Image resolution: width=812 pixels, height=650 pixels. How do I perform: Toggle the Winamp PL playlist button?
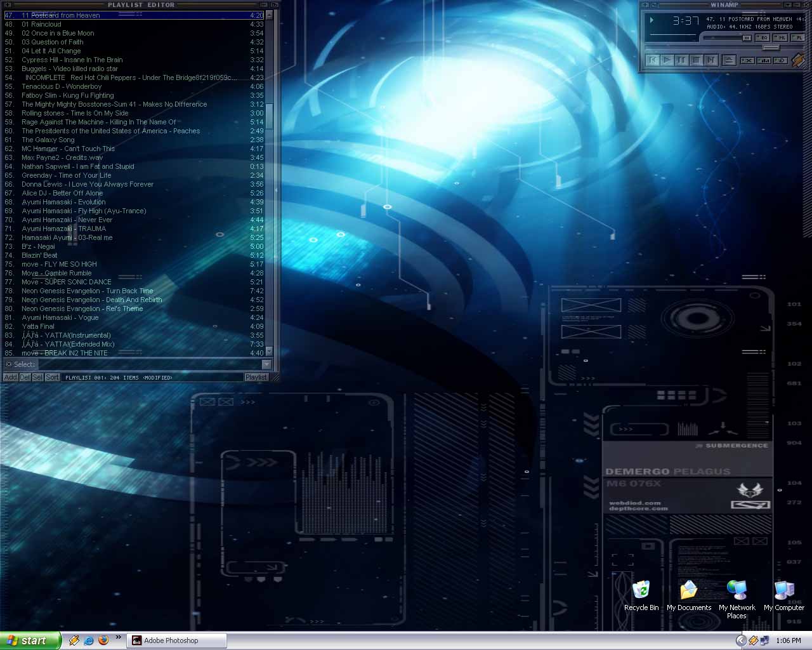(x=797, y=38)
